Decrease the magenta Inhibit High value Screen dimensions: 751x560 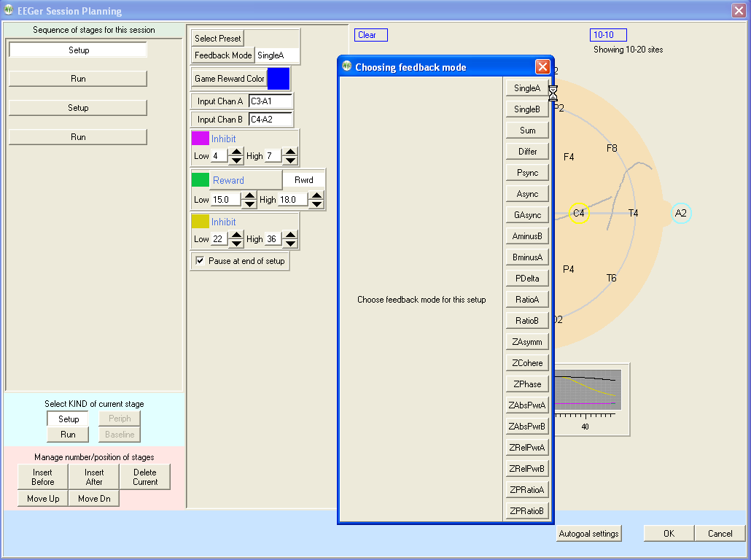[x=290, y=160]
